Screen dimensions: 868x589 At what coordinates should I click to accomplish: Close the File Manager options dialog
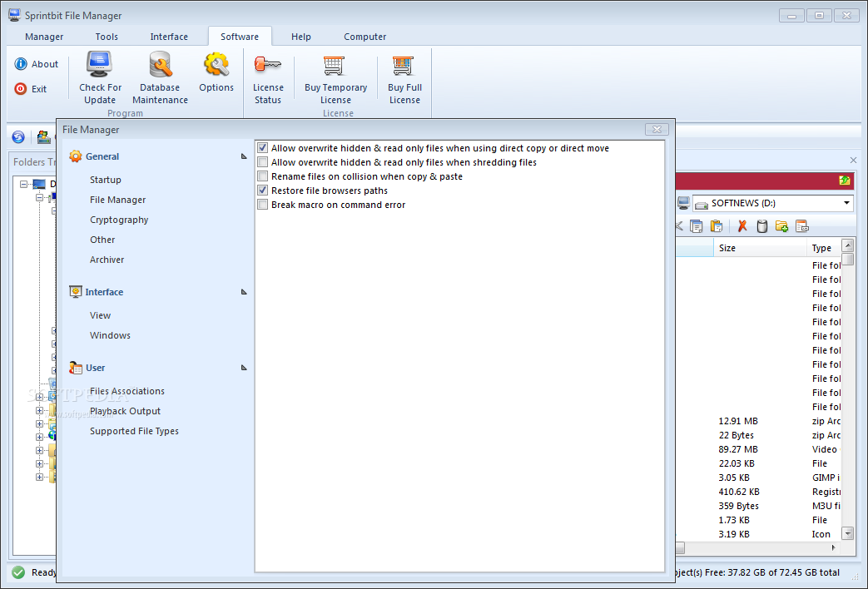click(657, 129)
